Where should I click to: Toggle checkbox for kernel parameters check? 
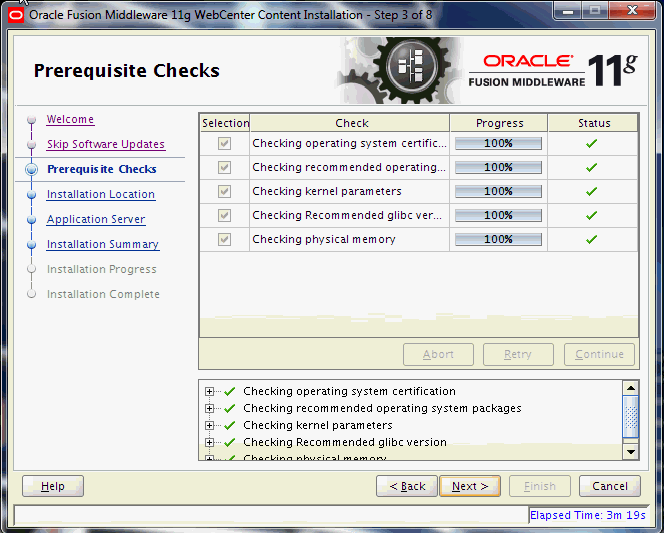click(224, 191)
